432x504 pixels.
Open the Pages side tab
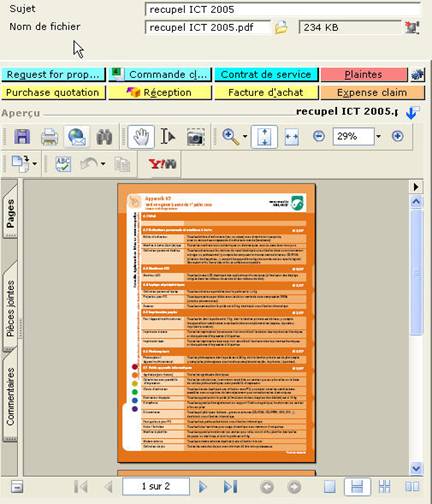pos(10,213)
